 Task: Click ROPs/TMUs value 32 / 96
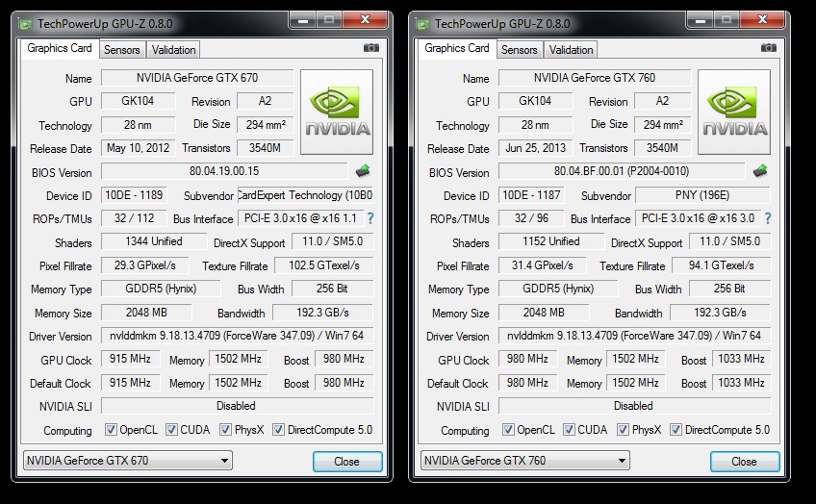pyautogui.click(x=531, y=218)
